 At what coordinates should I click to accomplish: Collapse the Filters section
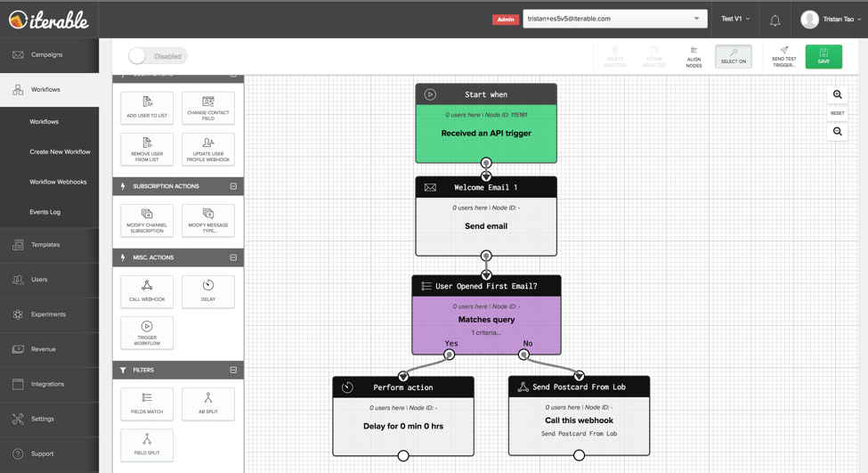coord(233,370)
